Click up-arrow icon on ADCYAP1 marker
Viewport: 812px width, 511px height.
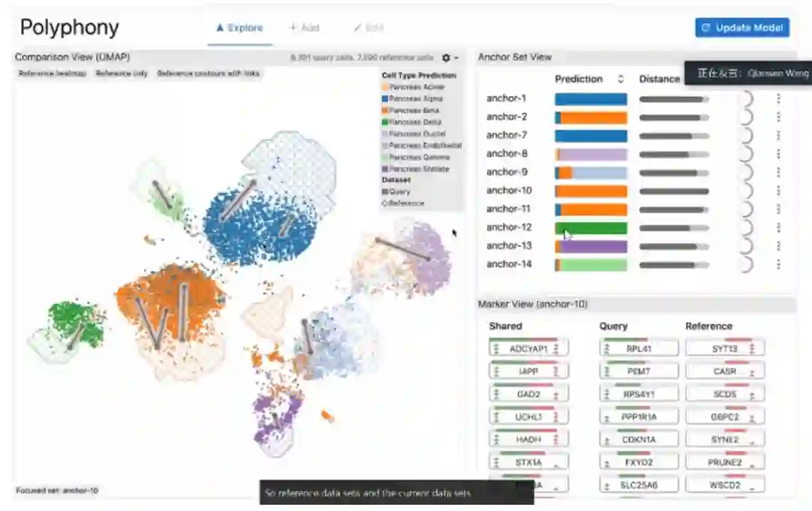[495, 348]
